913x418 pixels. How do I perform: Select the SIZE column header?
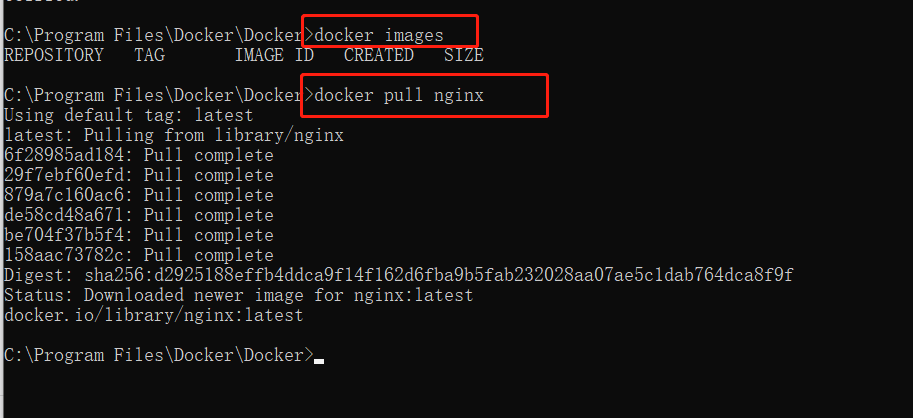coord(463,55)
